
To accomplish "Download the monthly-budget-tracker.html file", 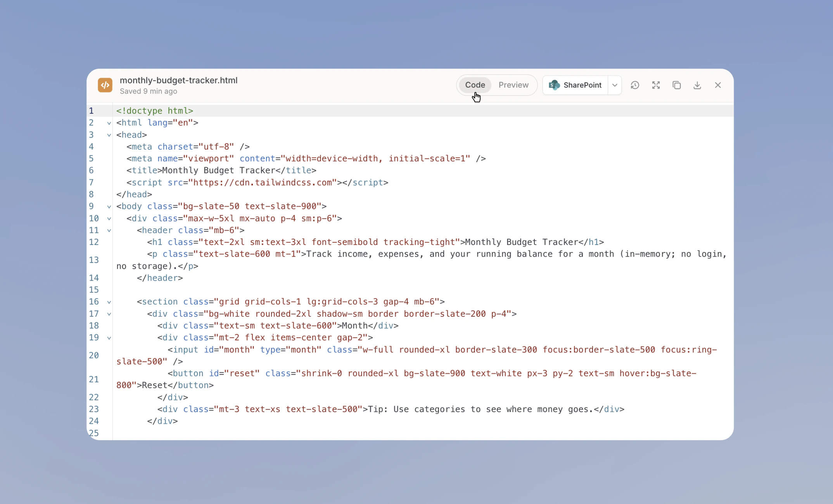I will pyautogui.click(x=697, y=85).
